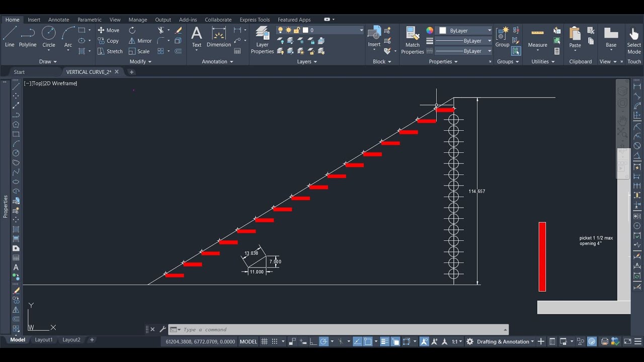Viewport: 644px width, 362px height.
Task: Open the 1:1 annotation scale dropdown
Action: 457,341
